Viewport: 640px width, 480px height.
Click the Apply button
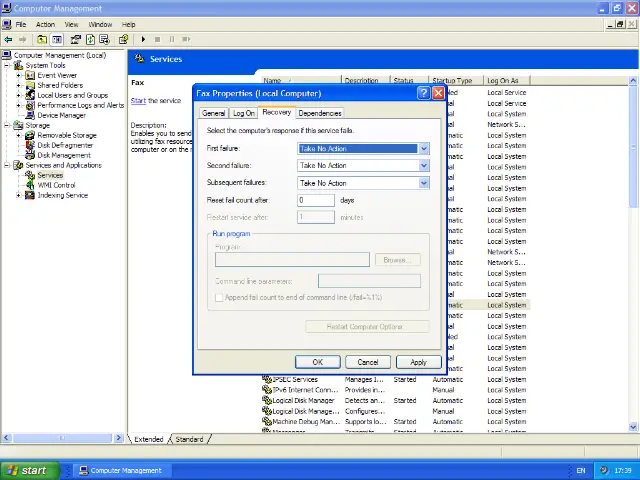point(418,362)
